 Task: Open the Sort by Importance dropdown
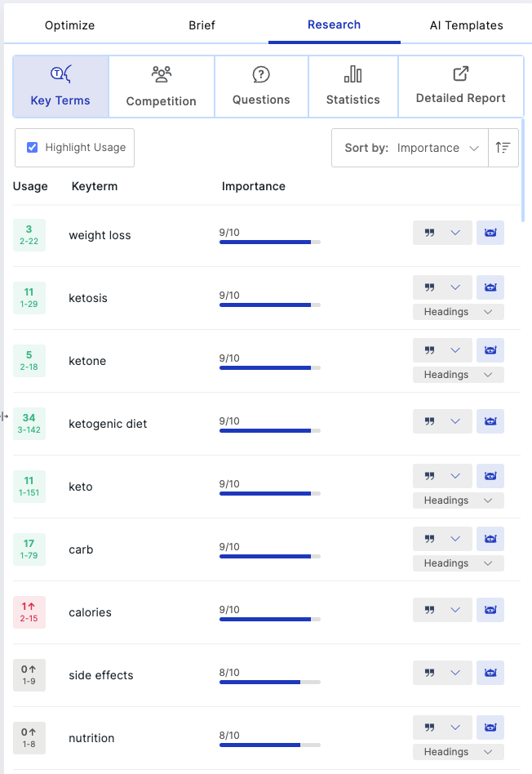pyautogui.click(x=410, y=148)
